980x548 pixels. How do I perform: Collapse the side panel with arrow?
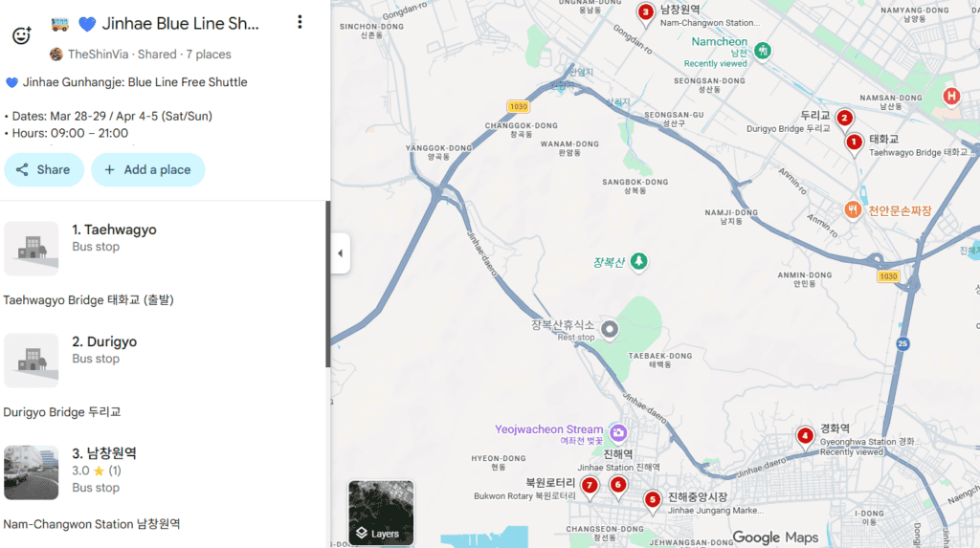pyautogui.click(x=342, y=254)
